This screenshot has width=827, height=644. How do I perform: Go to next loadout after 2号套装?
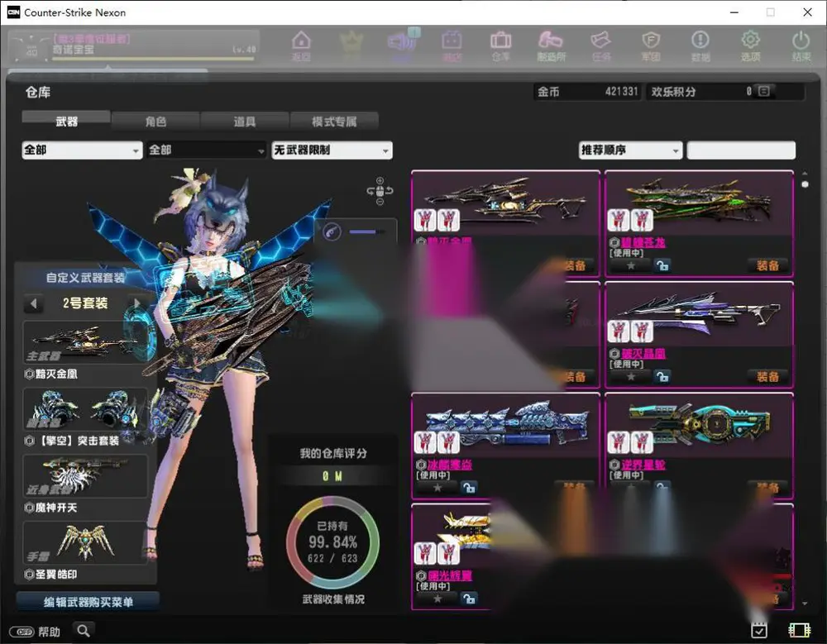pyautogui.click(x=136, y=303)
